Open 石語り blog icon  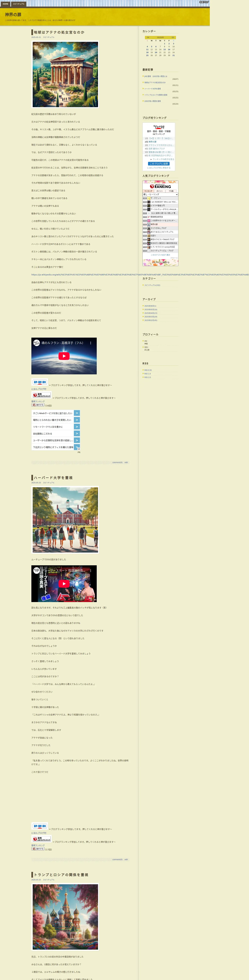149,236
